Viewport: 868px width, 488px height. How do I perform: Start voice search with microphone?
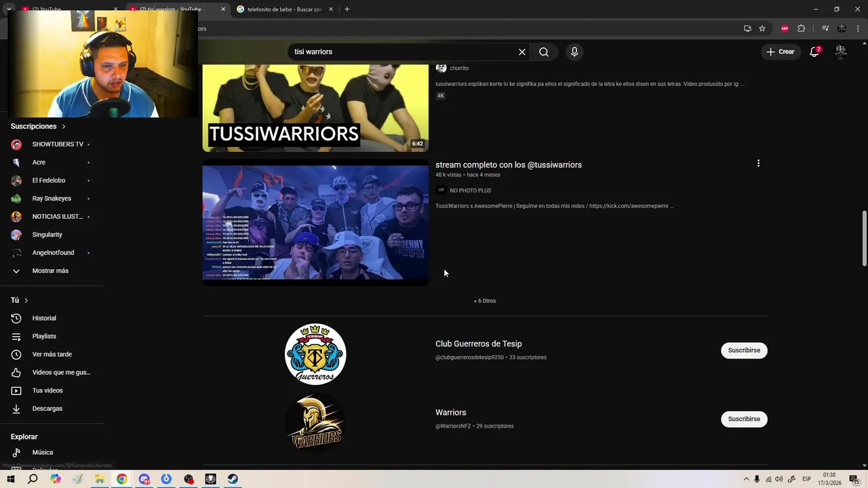pyautogui.click(x=574, y=52)
